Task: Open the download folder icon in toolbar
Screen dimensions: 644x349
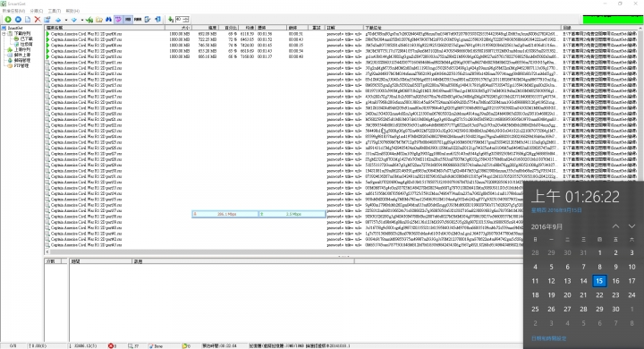Action: point(99,20)
